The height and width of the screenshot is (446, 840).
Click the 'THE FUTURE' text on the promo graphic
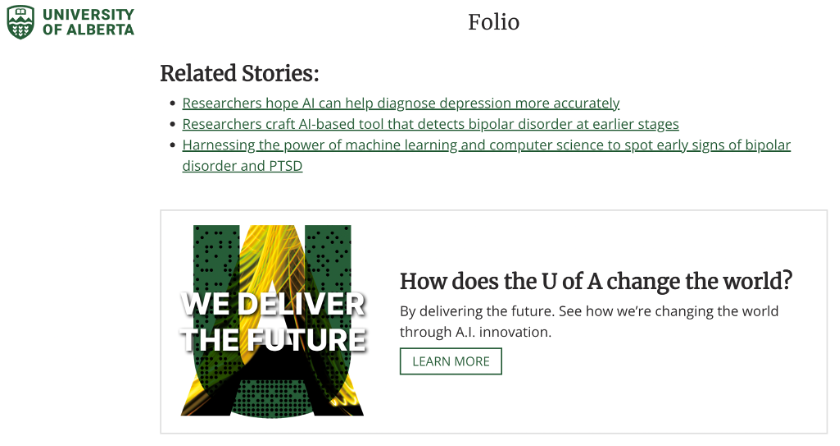[x=273, y=339]
